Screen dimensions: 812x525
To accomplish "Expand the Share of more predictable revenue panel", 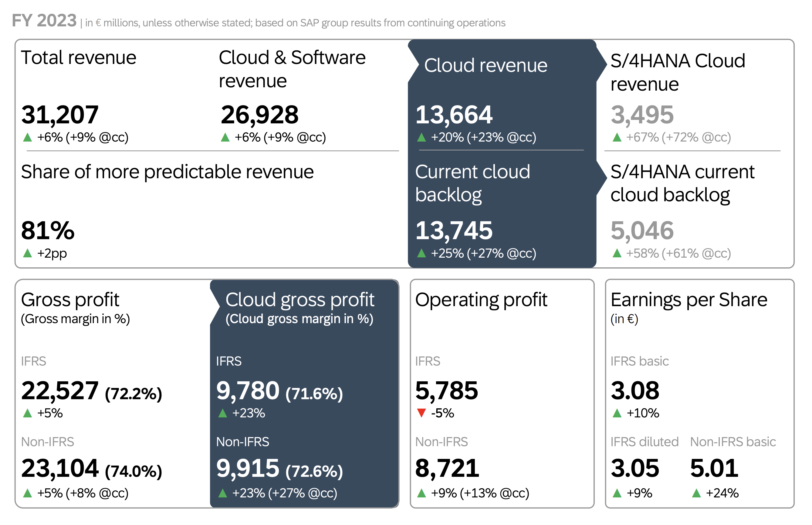I will click(x=167, y=172).
